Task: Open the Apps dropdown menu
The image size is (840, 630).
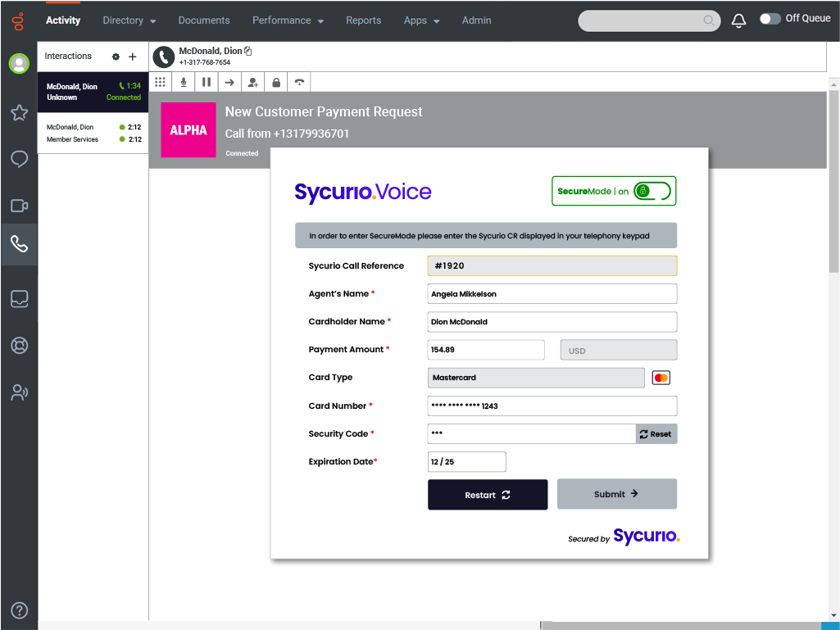Action: 421,20
